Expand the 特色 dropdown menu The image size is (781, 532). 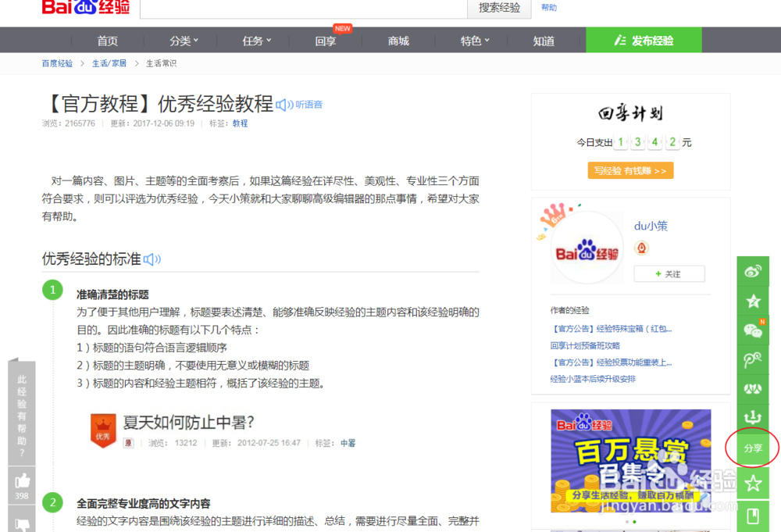[475, 41]
